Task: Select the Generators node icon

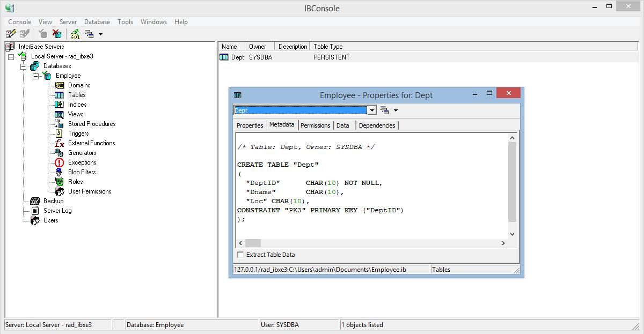Action: pyautogui.click(x=59, y=153)
